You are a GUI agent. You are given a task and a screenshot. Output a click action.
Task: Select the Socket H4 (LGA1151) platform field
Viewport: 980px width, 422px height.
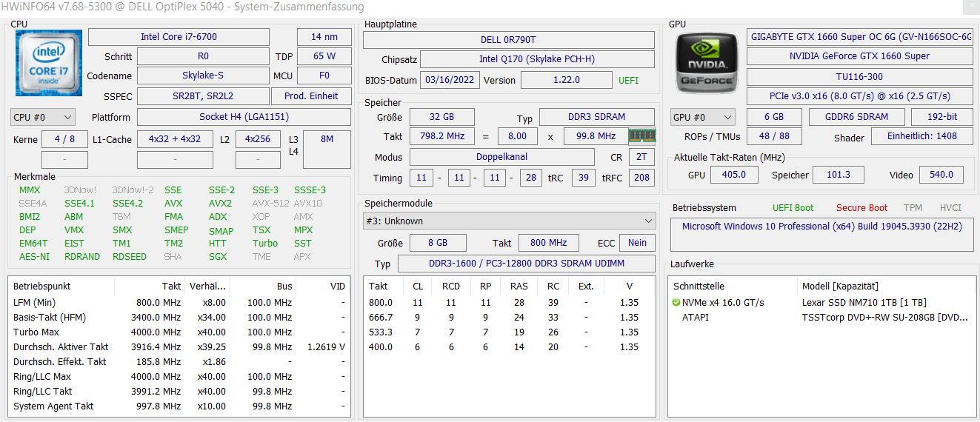click(x=244, y=117)
